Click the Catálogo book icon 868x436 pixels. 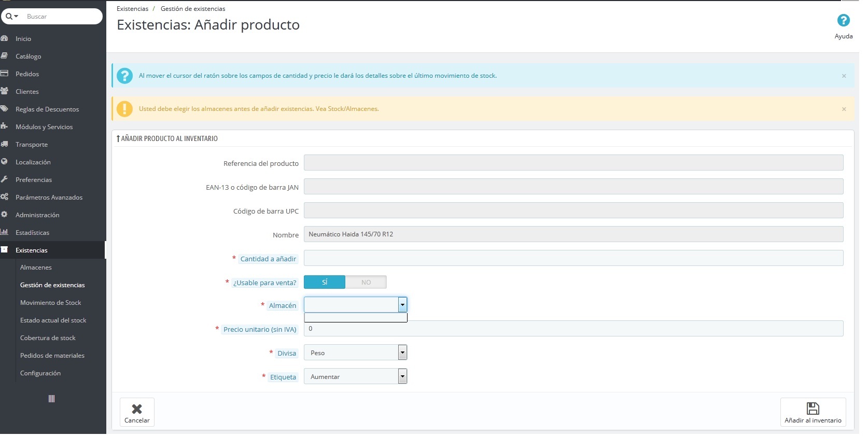[4, 56]
